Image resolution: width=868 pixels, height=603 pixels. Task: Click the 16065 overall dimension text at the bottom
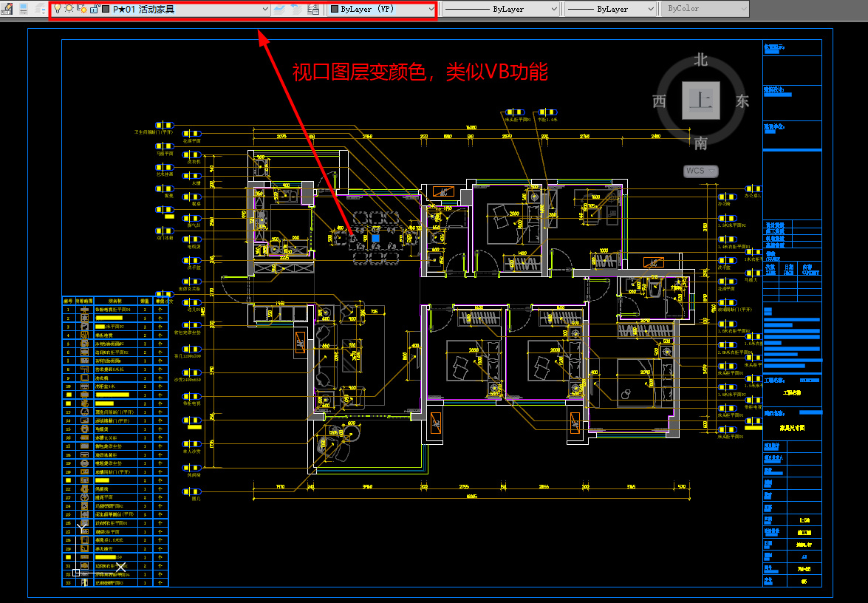(472, 497)
